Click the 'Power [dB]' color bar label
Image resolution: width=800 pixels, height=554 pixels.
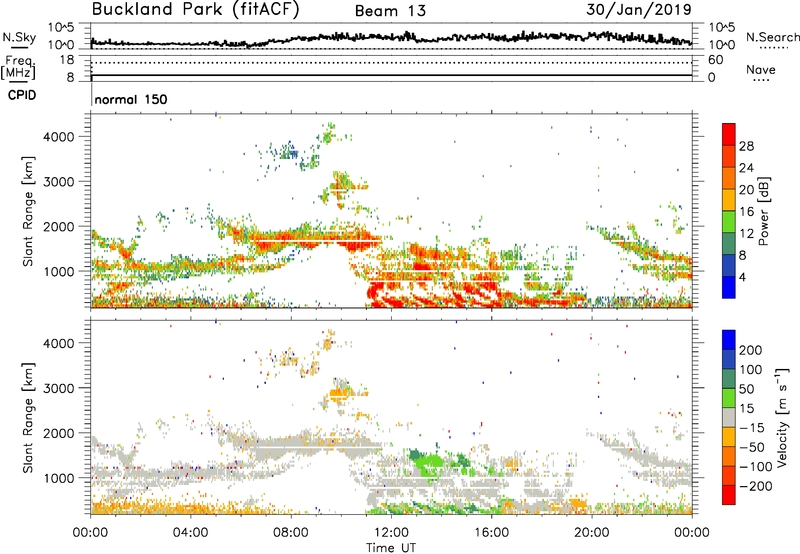(764, 211)
